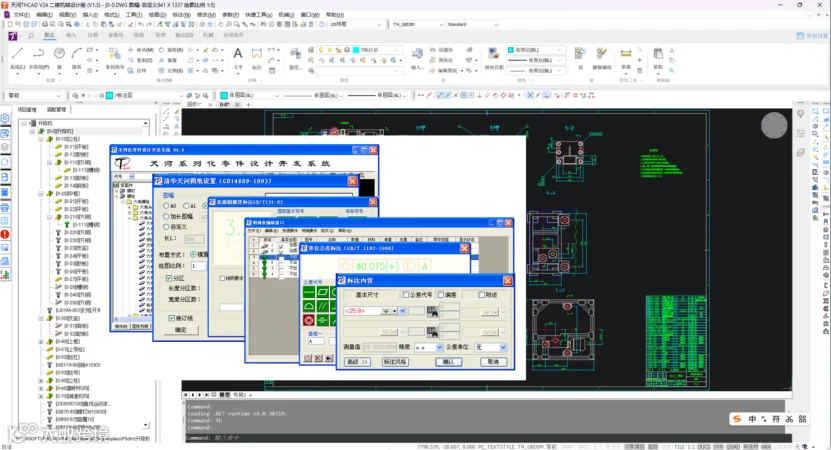Open the 公差单位 dropdown showing 无
The image size is (831, 450).
tap(491, 347)
